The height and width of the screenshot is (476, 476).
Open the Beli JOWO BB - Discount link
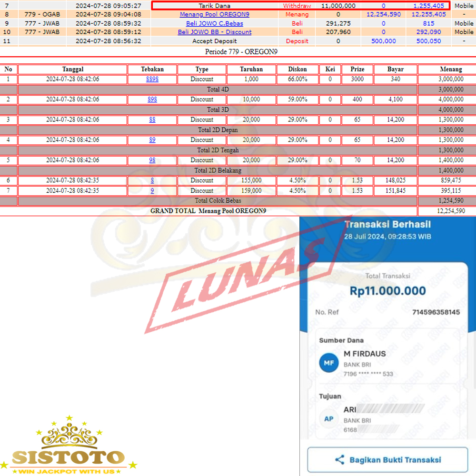coord(214,32)
